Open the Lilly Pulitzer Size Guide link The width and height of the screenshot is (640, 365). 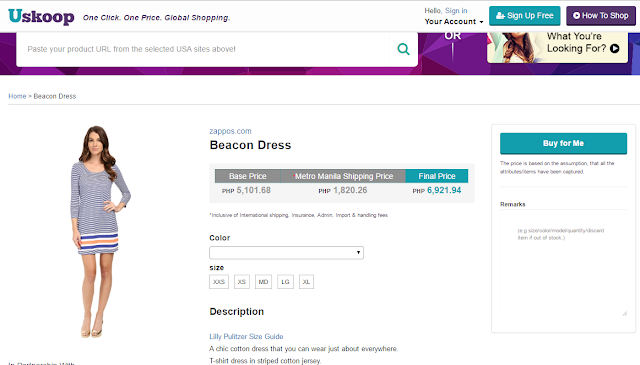tap(246, 336)
